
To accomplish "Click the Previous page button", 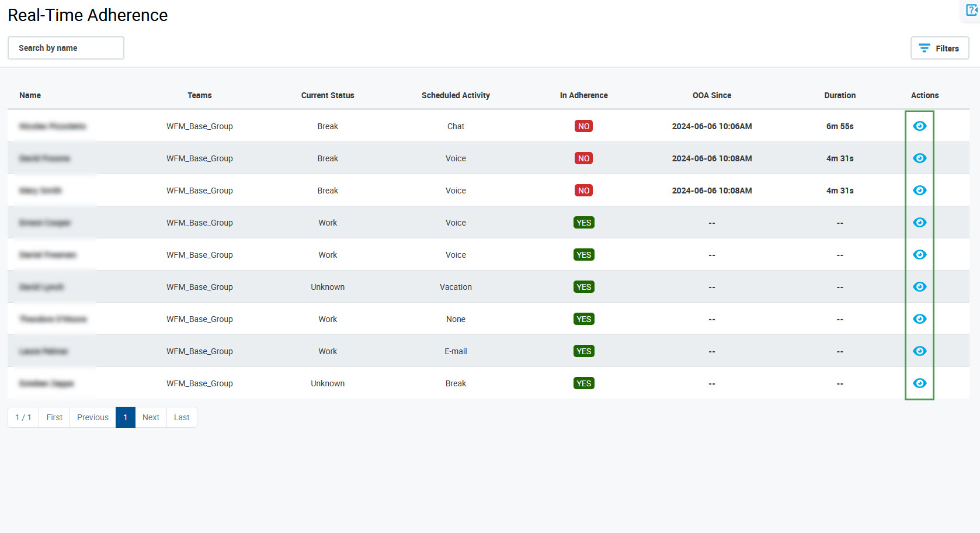I will [93, 417].
